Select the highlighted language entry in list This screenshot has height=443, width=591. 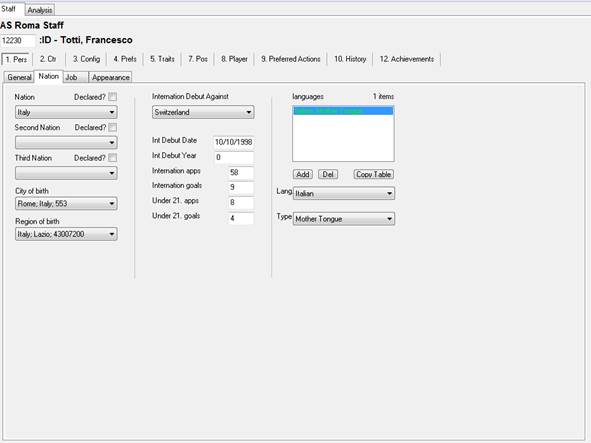tap(343, 111)
